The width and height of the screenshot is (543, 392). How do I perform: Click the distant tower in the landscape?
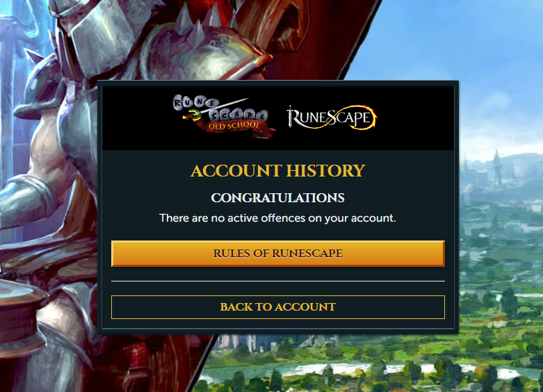(x=497, y=168)
